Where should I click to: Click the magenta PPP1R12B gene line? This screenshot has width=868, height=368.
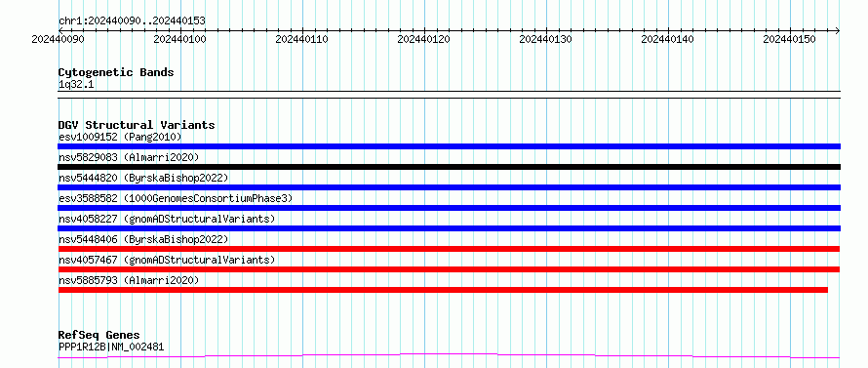449,355
